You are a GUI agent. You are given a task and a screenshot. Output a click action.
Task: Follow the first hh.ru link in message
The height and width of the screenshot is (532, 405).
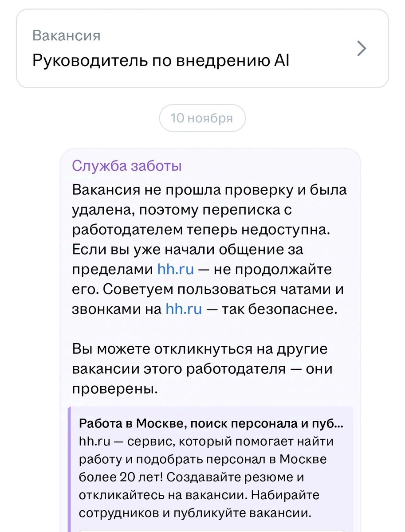[x=176, y=269]
